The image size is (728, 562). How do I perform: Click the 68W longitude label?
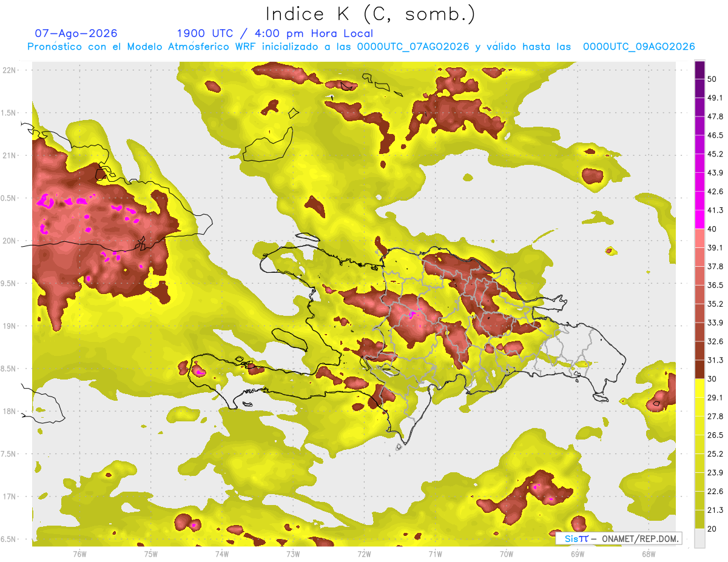(649, 553)
